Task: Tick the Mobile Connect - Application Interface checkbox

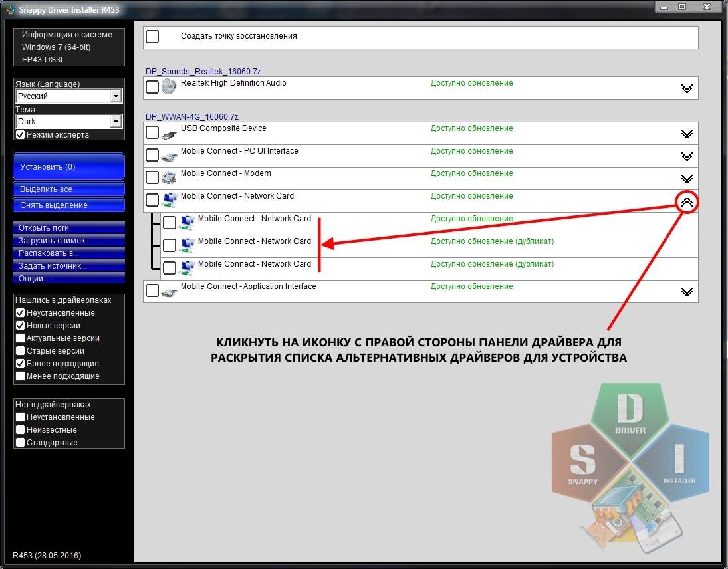Action: point(152,290)
